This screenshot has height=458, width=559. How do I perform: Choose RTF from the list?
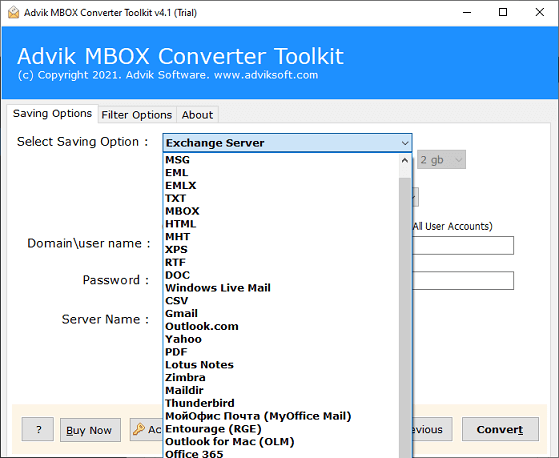pos(282,262)
